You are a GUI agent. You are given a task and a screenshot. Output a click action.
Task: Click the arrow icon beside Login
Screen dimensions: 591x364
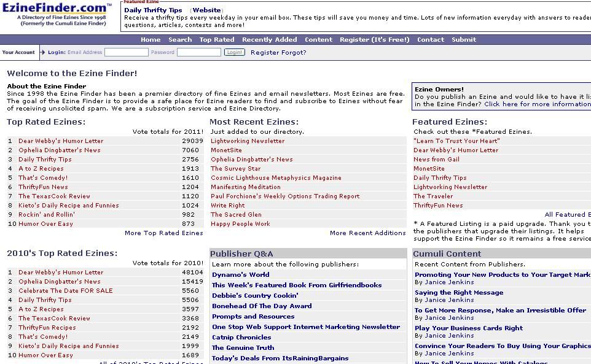42,52
